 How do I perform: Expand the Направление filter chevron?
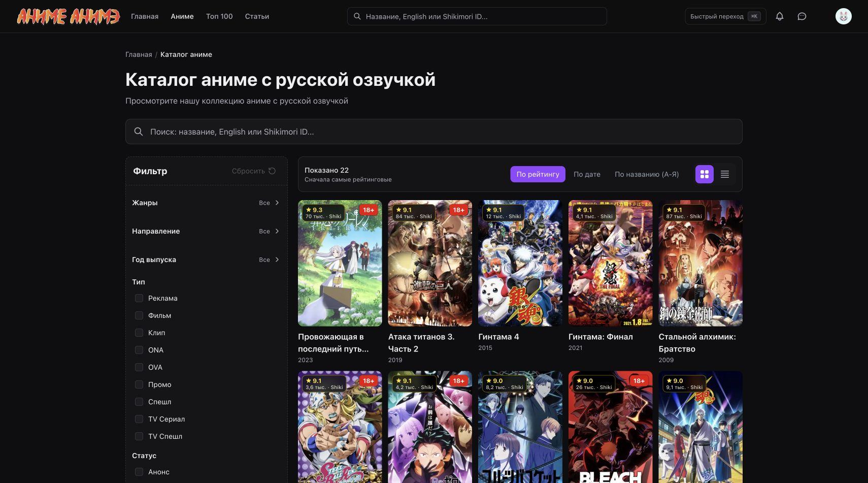(x=277, y=231)
